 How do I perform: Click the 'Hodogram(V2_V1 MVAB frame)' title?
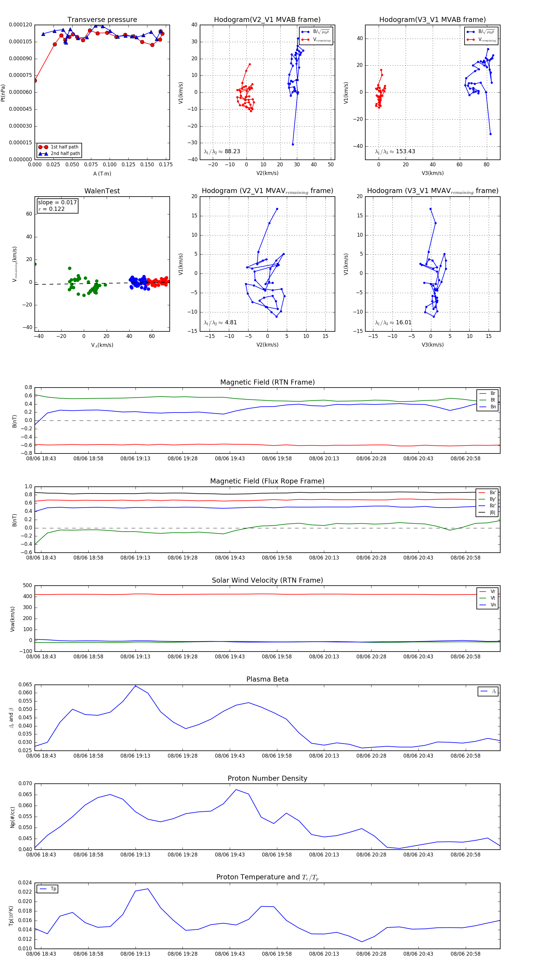tap(267, 20)
